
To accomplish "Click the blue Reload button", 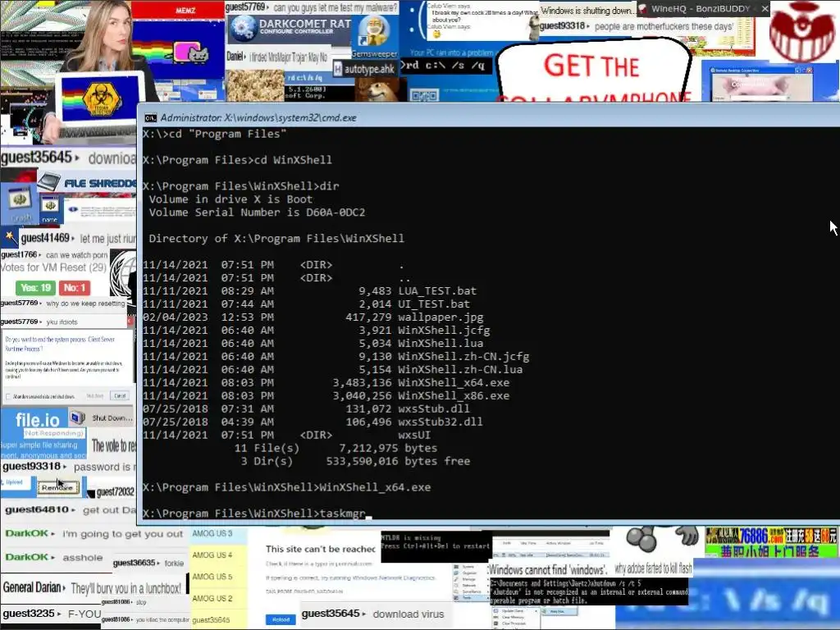I will 281,620.
